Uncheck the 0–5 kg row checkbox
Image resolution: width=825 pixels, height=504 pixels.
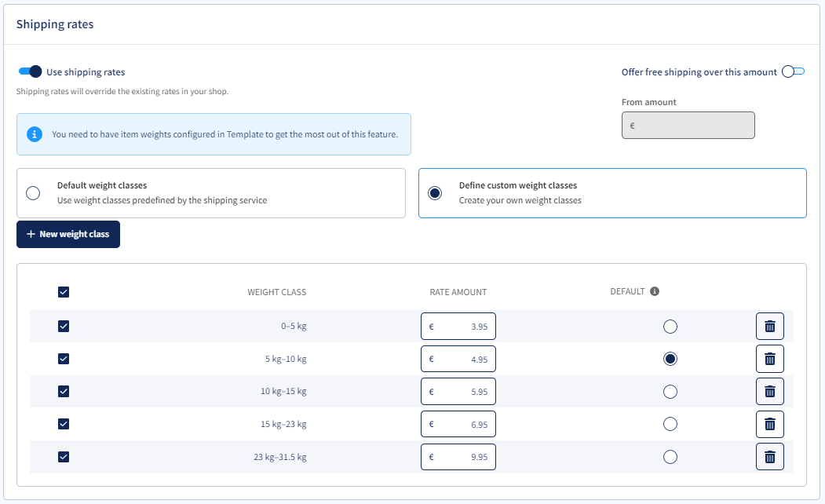[64, 326]
